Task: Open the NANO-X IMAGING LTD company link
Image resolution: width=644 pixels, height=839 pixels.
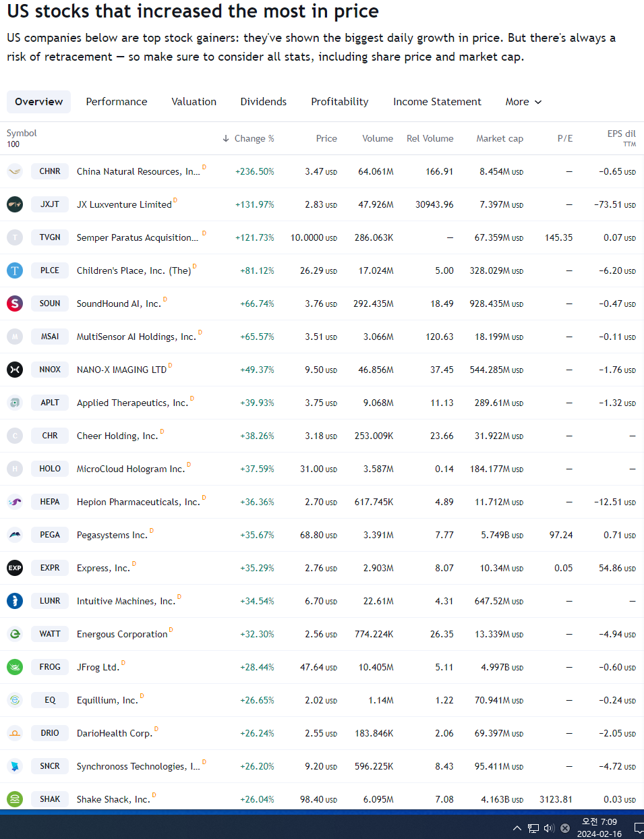Action: [x=121, y=370]
